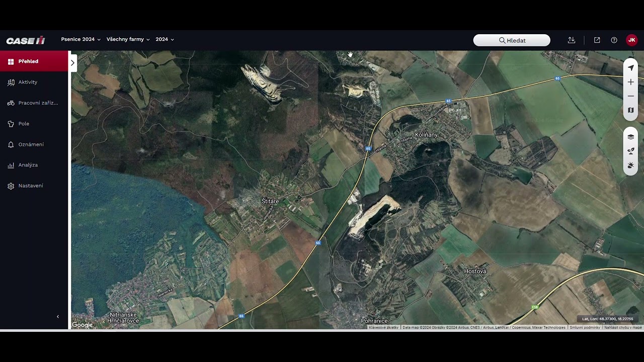Click the Smluvní podmínky link
644x362 pixels.
585,327
